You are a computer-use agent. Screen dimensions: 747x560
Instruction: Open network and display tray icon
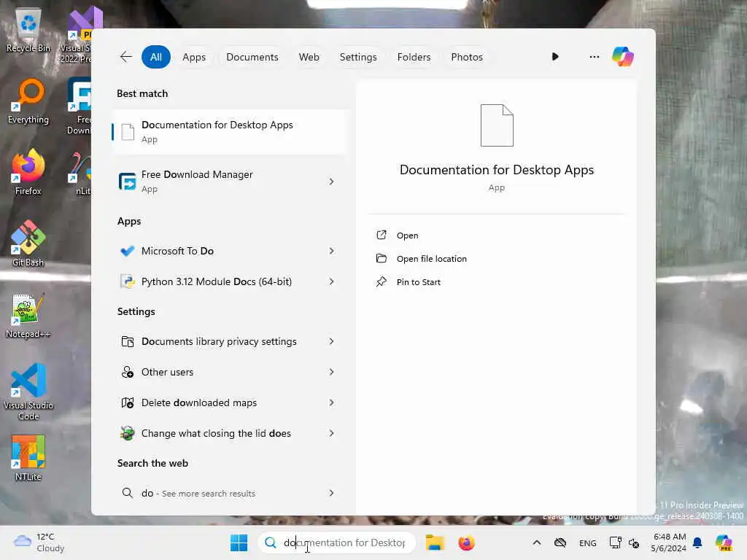pyautogui.click(x=615, y=542)
